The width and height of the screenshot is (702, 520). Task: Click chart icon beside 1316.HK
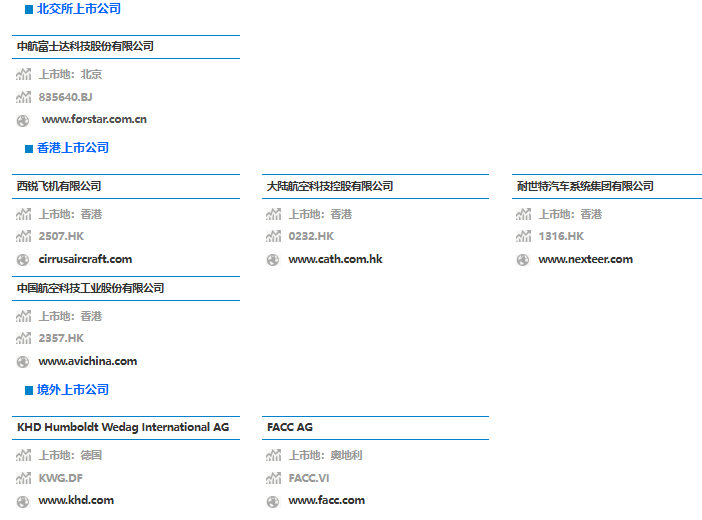pos(524,237)
